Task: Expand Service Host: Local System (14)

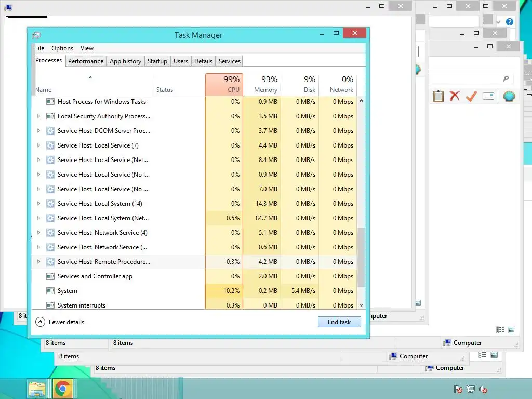Action: (x=38, y=204)
